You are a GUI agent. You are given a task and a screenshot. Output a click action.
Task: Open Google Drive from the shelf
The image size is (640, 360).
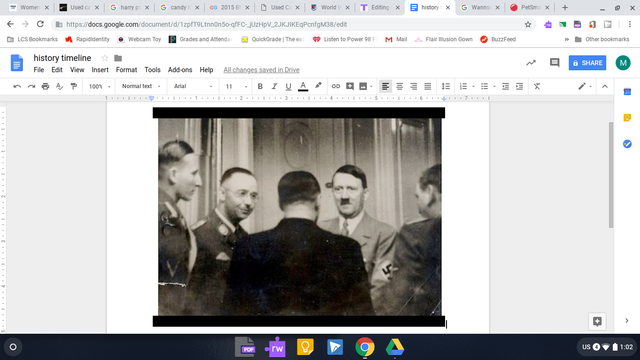[395, 347]
